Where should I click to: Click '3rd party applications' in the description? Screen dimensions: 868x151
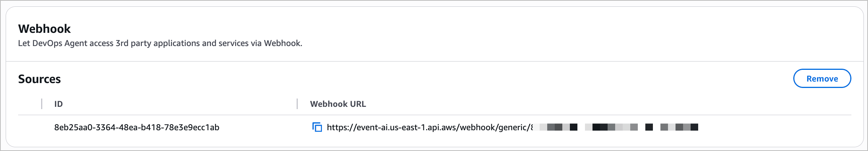[x=157, y=43]
